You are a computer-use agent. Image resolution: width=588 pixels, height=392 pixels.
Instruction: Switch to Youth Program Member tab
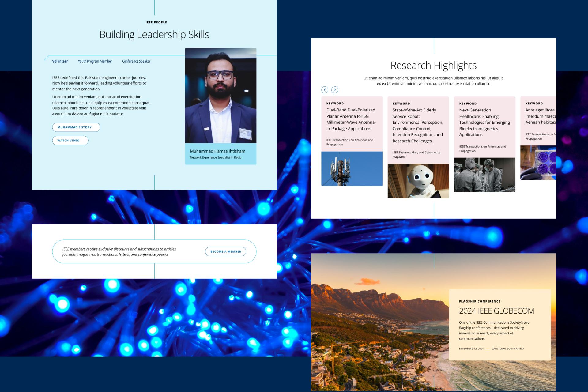tap(95, 61)
